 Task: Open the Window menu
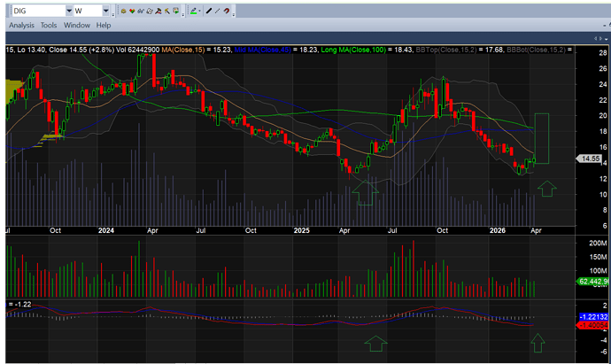pyautogui.click(x=77, y=26)
